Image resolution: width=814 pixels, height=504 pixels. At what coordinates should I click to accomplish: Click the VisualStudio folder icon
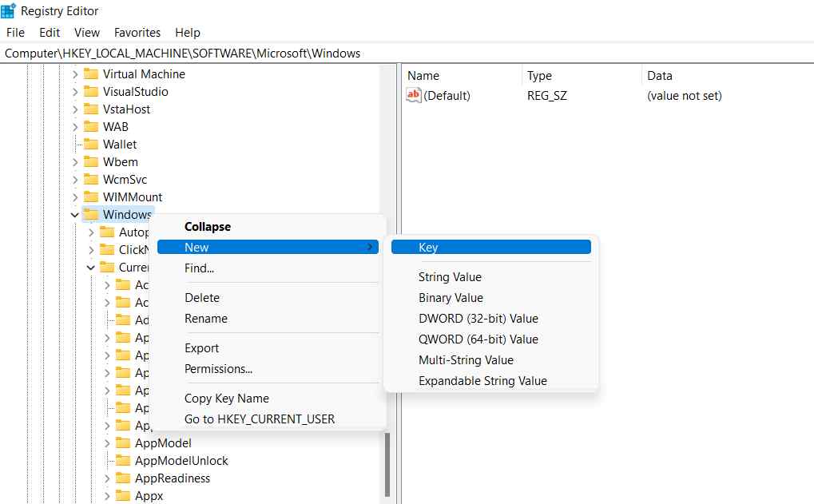point(91,91)
